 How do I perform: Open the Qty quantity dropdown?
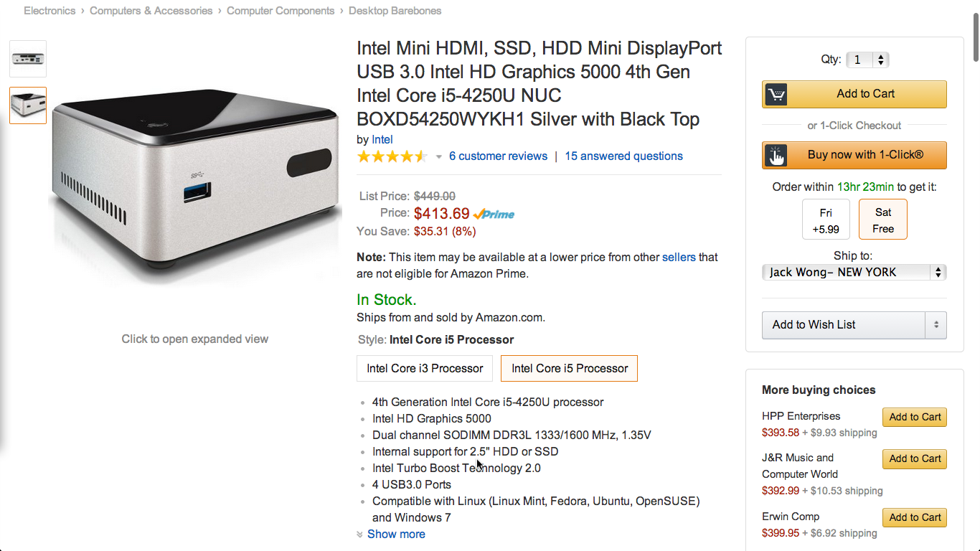(x=867, y=60)
